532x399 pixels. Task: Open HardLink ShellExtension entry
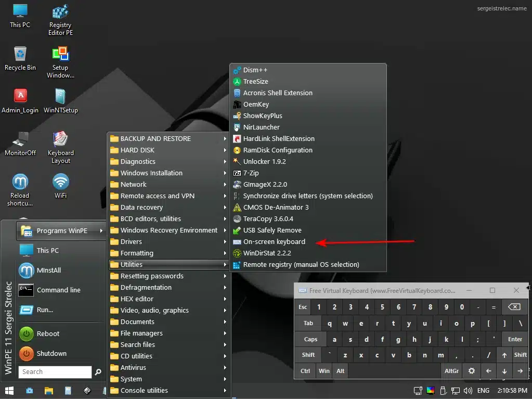(x=308, y=139)
